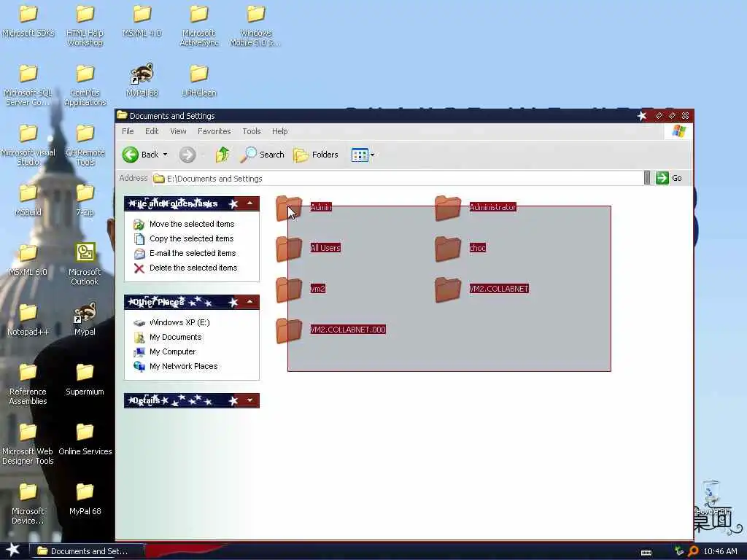This screenshot has height=560, width=747.
Task: Expand the Details panel
Action: click(x=249, y=400)
